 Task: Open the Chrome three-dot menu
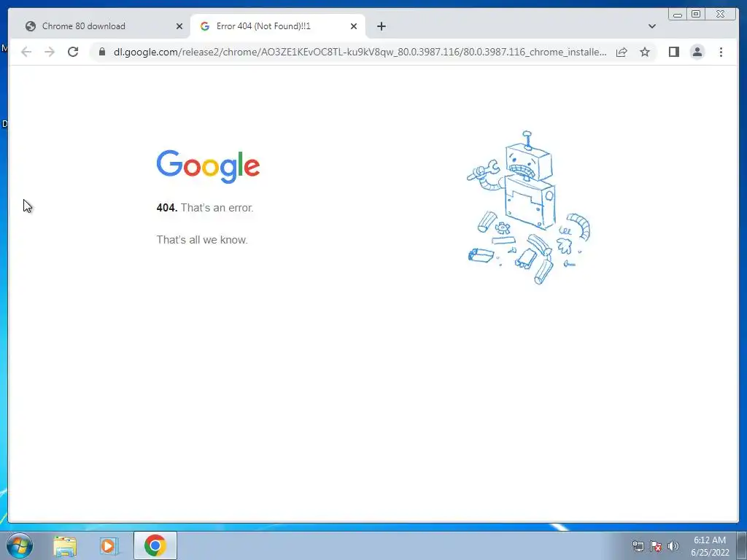click(721, 52)
